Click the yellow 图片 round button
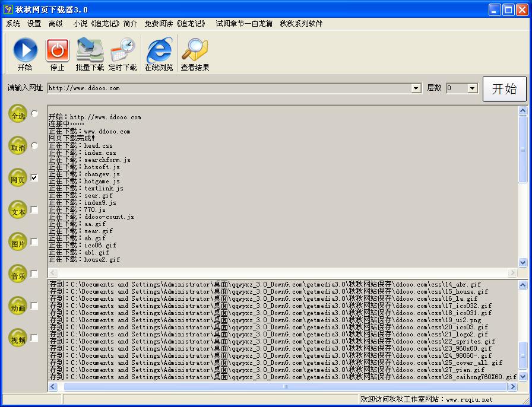Viewport: 532px width, 407px height. click(x=18, y=242)
